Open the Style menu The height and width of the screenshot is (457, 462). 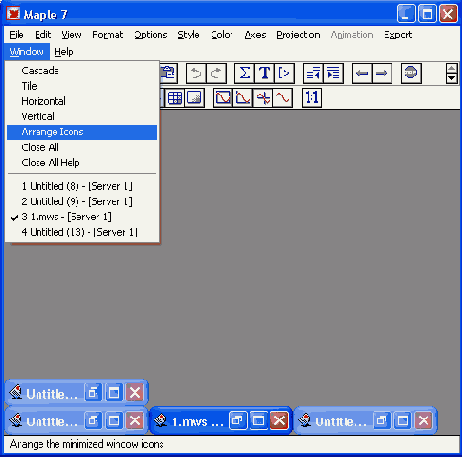(x=188, y=35)
